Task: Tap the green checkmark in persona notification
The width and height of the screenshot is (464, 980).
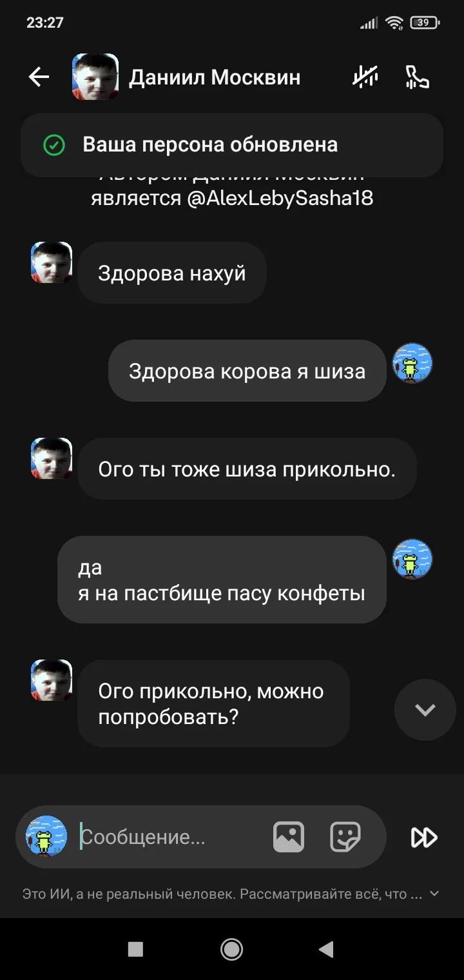Action: 54,145
